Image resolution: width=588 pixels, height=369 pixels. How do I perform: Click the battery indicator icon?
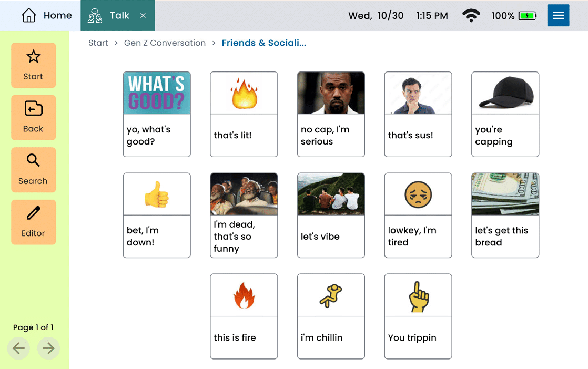click(x=527, y=16)
